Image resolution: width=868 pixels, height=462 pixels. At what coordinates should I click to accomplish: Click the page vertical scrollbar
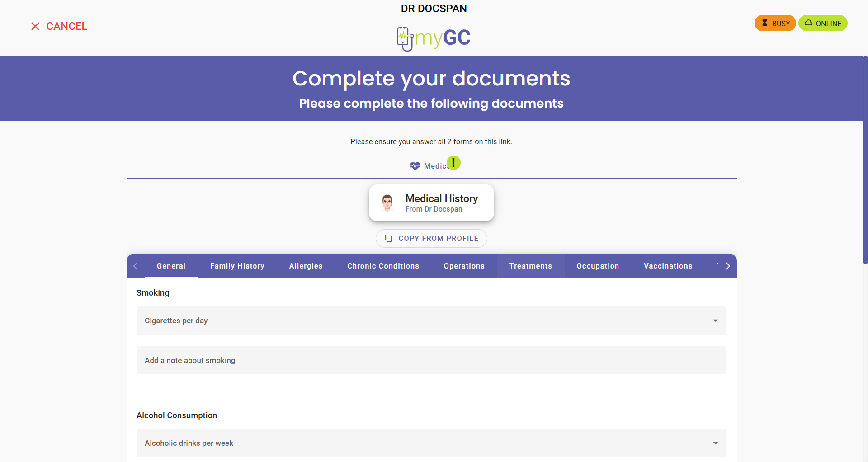point(865,159)
